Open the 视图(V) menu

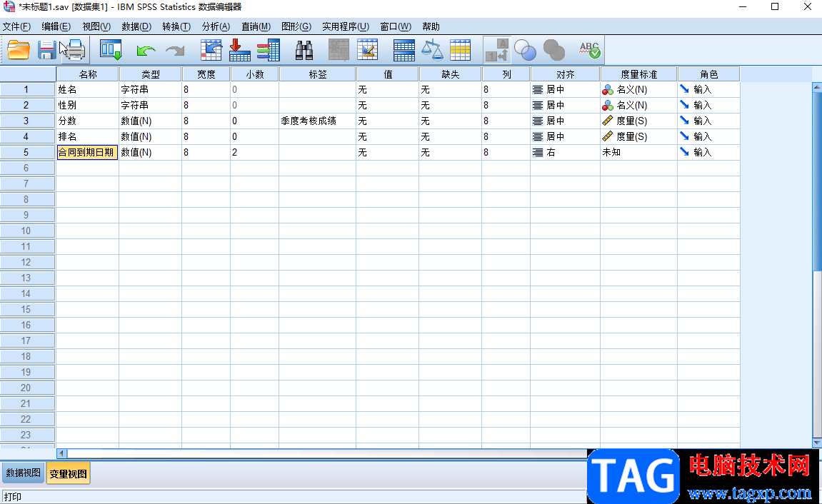[96, 26]
